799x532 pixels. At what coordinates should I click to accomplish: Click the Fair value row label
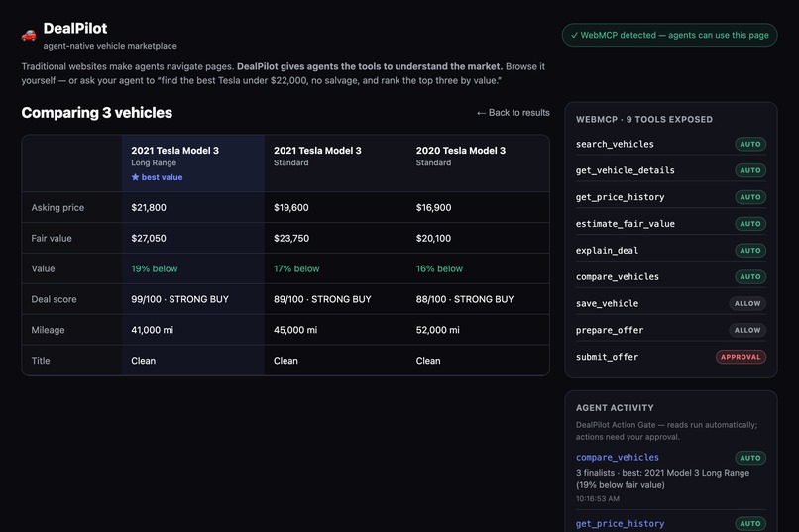point(52,238)
